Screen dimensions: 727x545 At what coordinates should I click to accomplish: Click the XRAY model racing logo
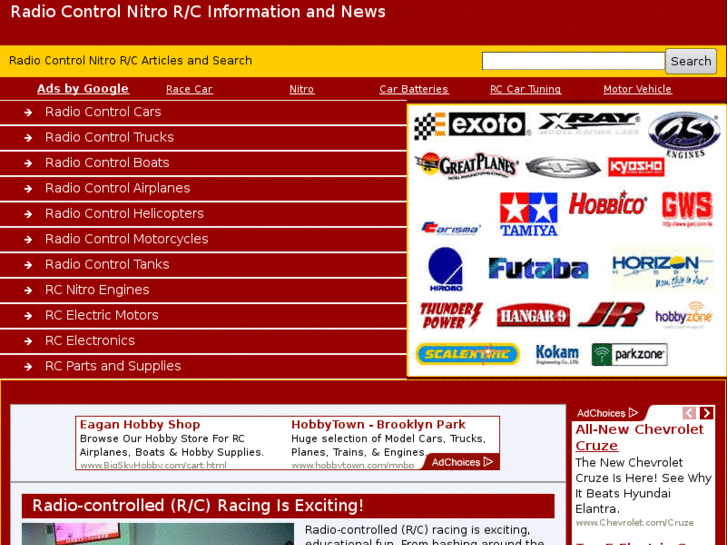(588, 123)
